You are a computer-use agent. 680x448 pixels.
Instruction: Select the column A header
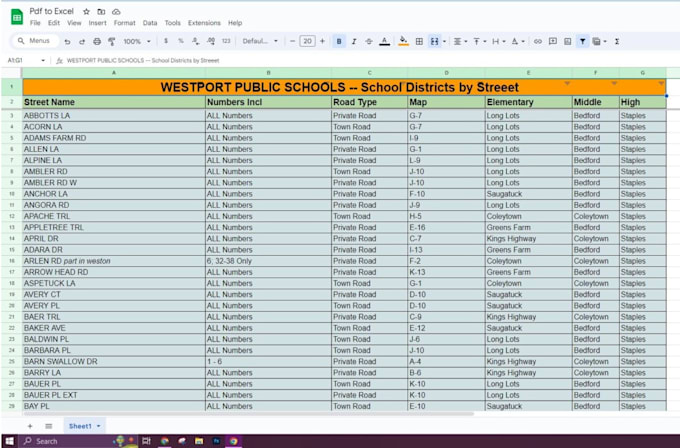pos(114,73)
